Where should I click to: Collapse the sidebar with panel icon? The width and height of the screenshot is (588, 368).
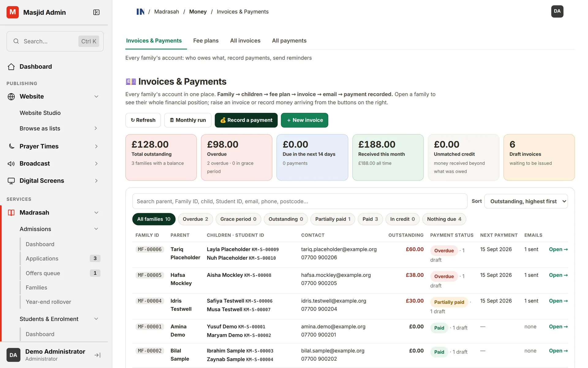[96, 12]
